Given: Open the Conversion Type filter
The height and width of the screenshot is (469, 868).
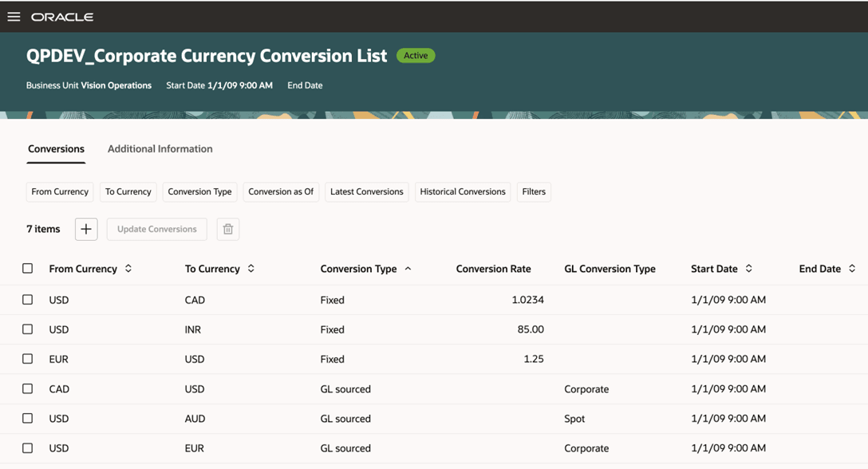Looking at the screenshot, I should coord(199,191).
